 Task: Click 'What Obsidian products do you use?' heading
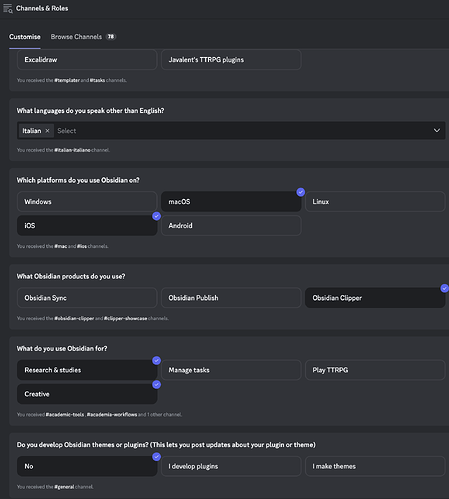click(71, 276)
